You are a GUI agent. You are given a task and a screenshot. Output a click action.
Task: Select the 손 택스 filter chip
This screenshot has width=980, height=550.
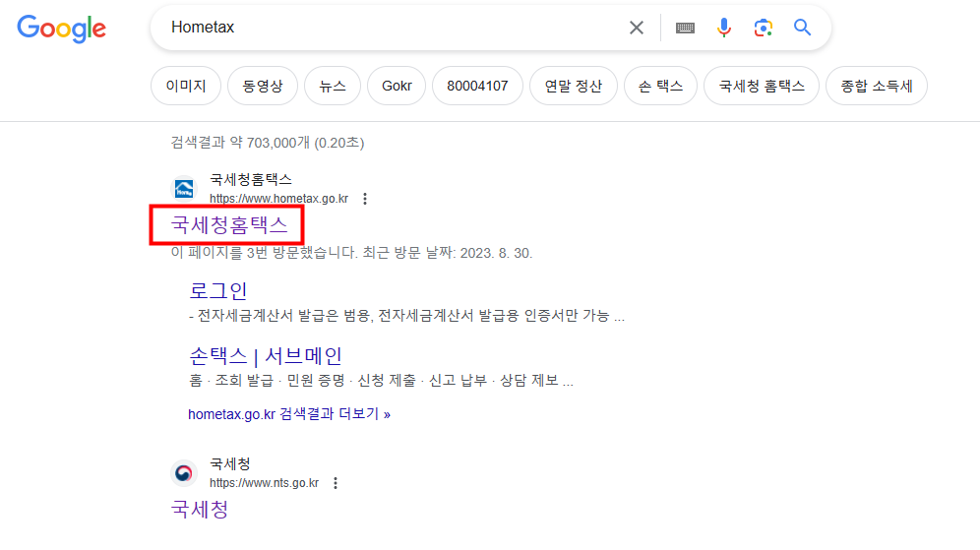pyautogui.click(x=660, y=86)
